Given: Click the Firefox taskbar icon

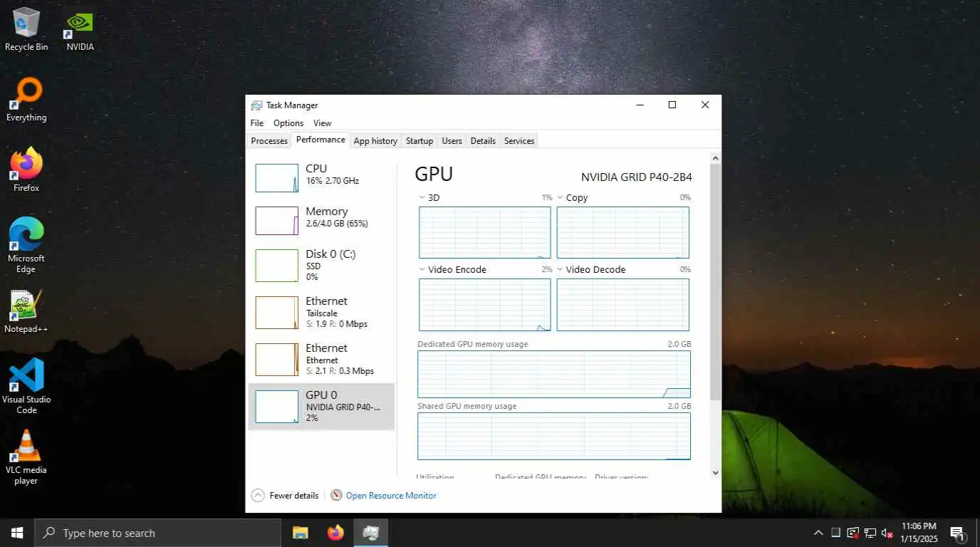Looking at the screenshot, I should [335, 533].
